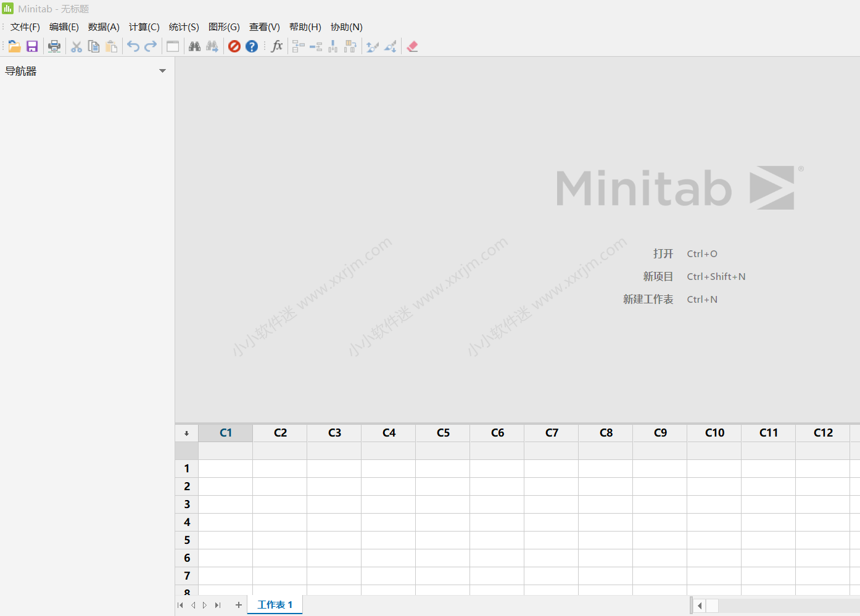Click horizontal scrollbar left arrow
The image size is (860, 616).
[700, 606]
